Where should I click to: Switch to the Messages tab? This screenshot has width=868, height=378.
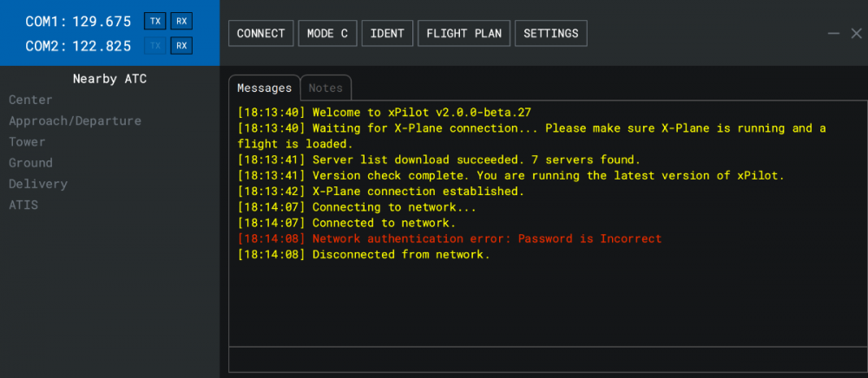pyautogui.click(x=264, y=88)
